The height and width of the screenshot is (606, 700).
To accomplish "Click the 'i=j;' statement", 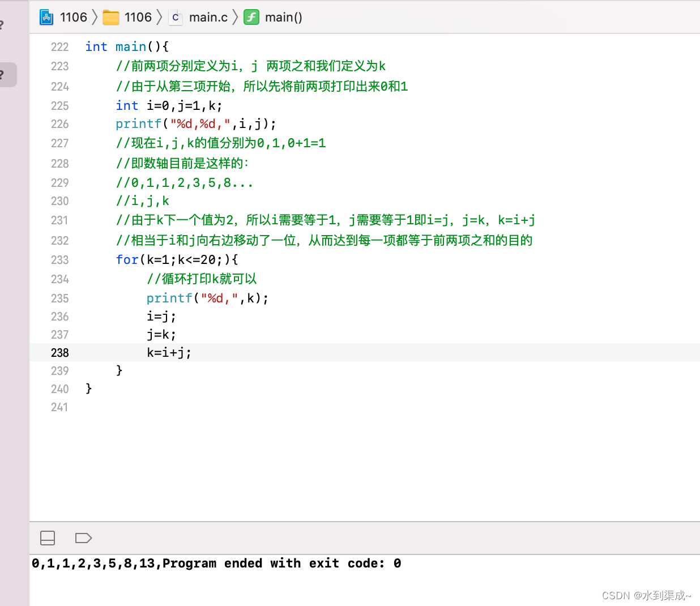I will pyautogui.click(x=161, y=317).
